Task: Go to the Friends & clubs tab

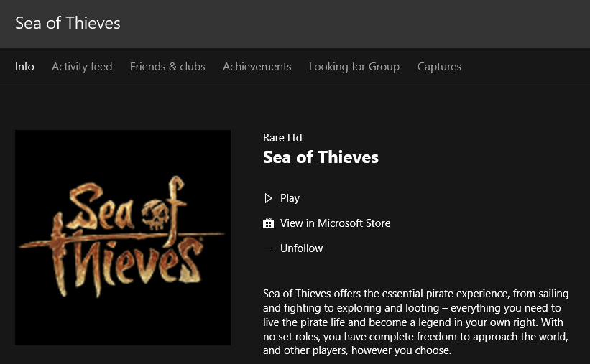Action: [x=167, y=67]
